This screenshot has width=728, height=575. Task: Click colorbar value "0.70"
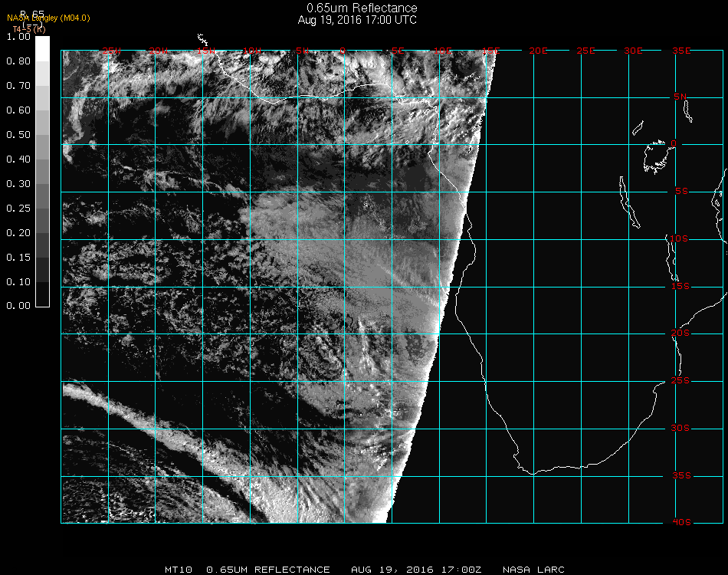[18, 86]
